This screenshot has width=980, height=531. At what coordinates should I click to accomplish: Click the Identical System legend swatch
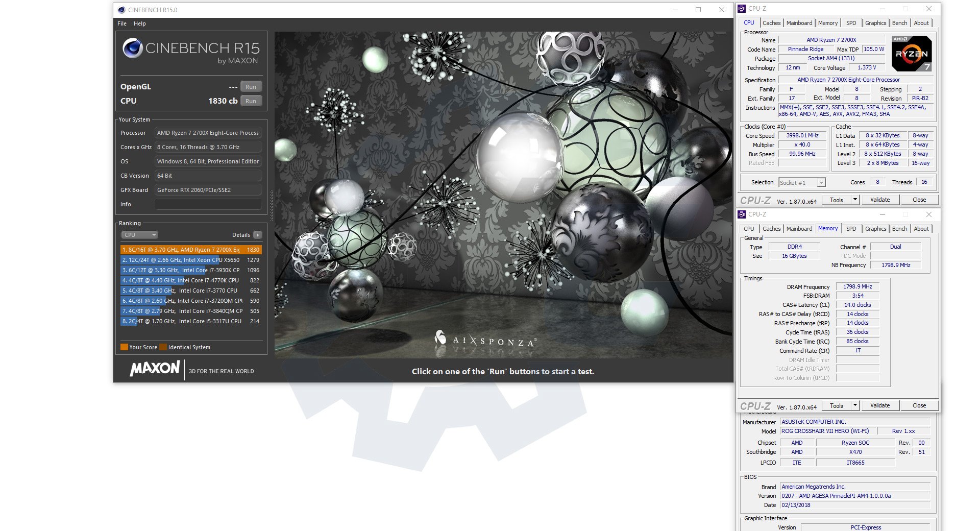tap(163, 347)
